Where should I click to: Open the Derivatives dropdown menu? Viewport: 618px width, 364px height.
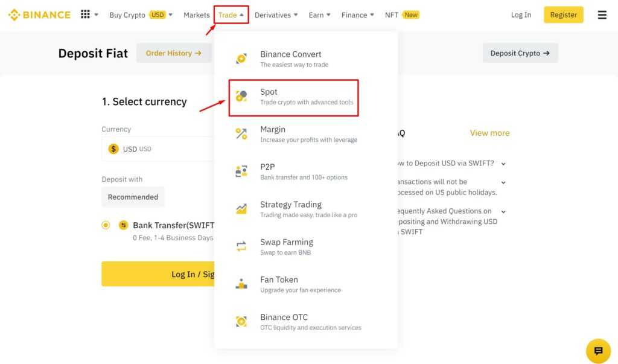[x=276, y=14]
